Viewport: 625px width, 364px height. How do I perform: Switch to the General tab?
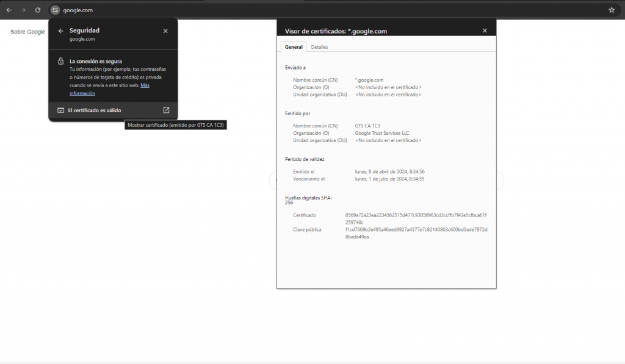point(294,47)
